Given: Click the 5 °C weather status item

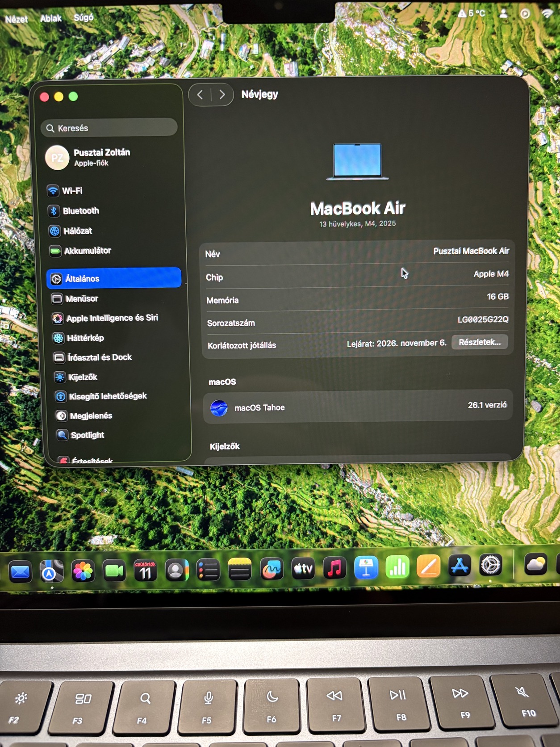Looking at the screenshot, I should (x=472, y=13).
